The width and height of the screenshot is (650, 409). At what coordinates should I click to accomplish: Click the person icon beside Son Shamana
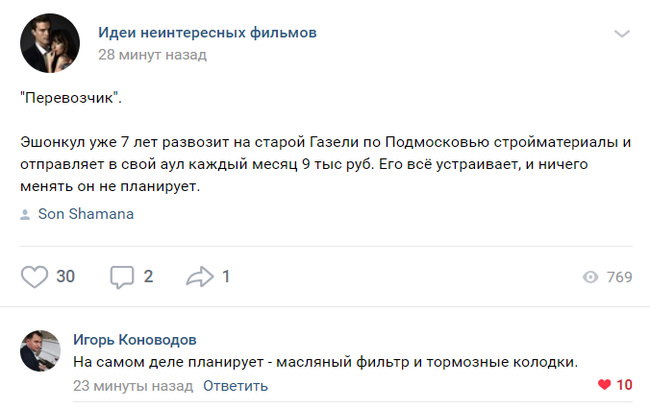click(x=25, y=214)
